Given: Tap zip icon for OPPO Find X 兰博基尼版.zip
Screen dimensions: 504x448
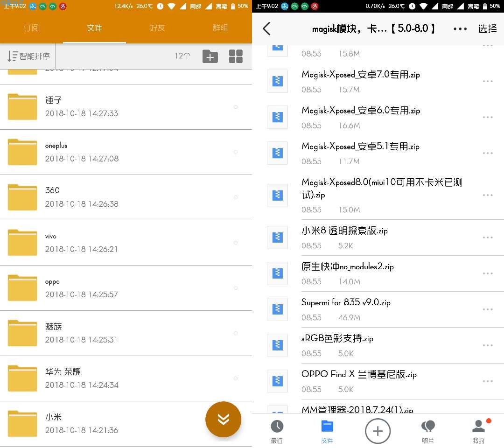Looking at the screenshot, I should pos(278,381).
